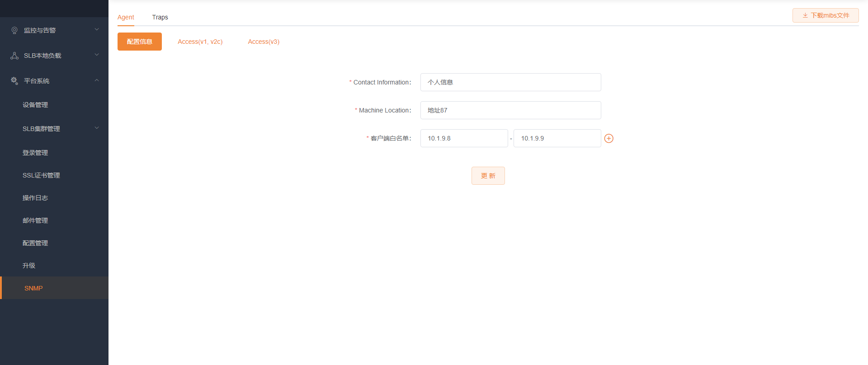Click the whitelist end IP field 10.1.9.9

point(557,138)
